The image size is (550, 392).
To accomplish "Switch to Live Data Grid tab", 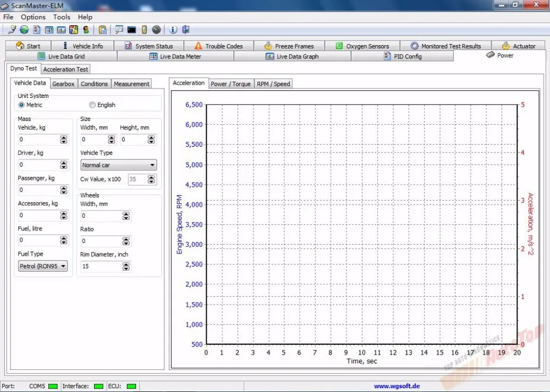I will (61, 56).
